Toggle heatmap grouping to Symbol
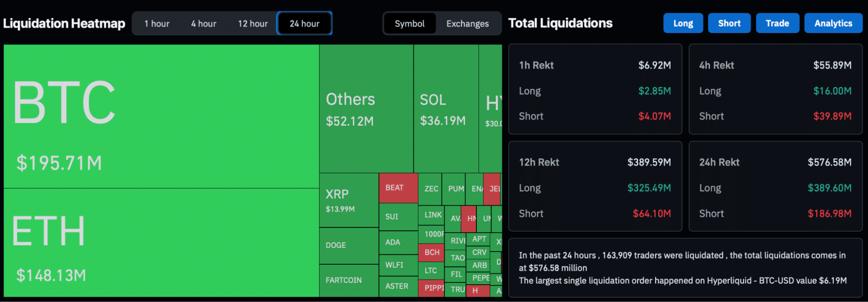The width and height of the screenshot is (868, 302). (409, 23)
